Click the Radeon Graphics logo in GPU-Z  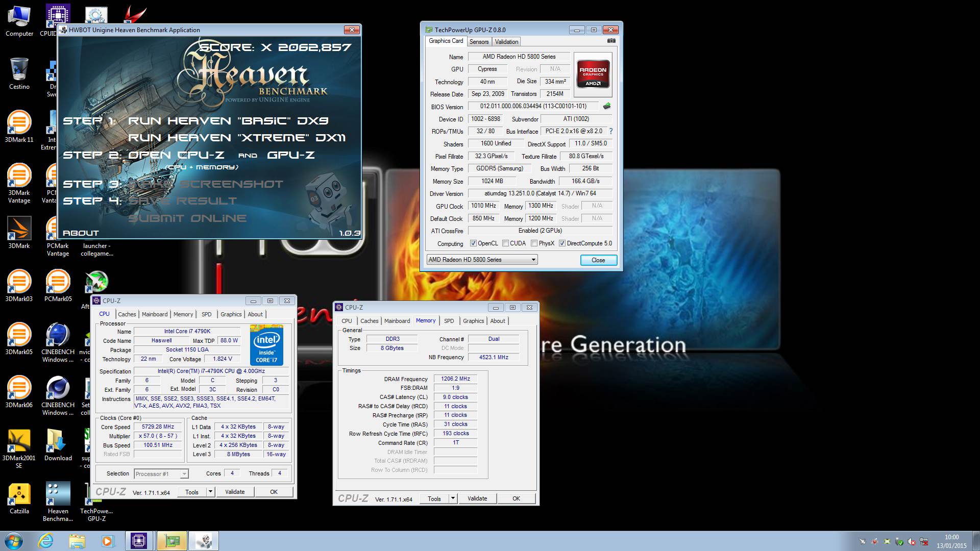[x=593, y=74]
